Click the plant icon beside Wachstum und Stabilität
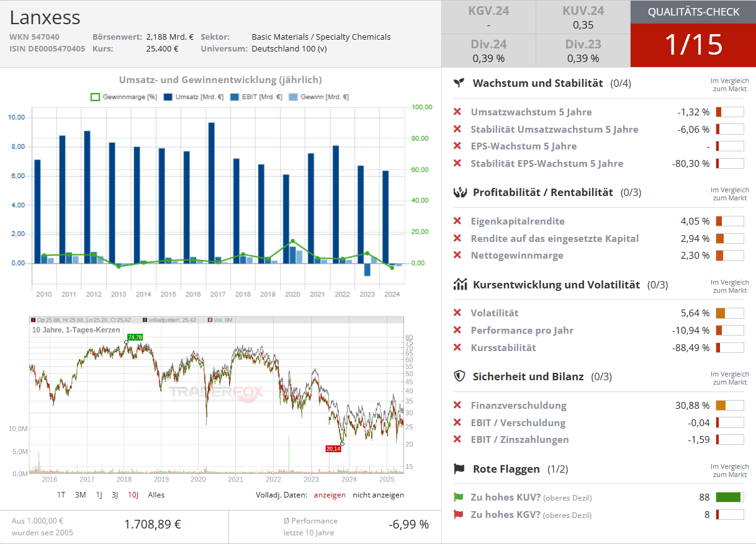 tap(459, 83)
